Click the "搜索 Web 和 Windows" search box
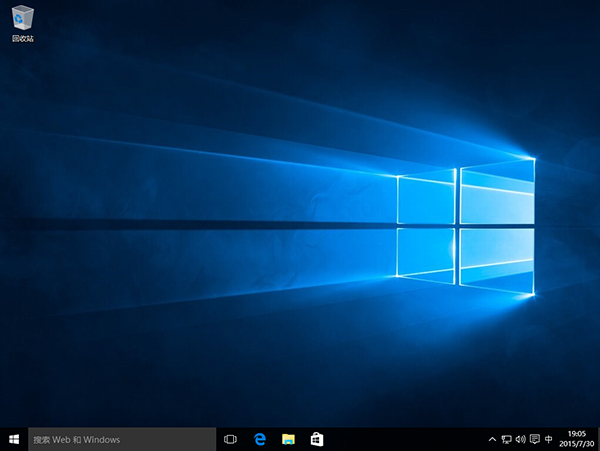 click(120, 439)
